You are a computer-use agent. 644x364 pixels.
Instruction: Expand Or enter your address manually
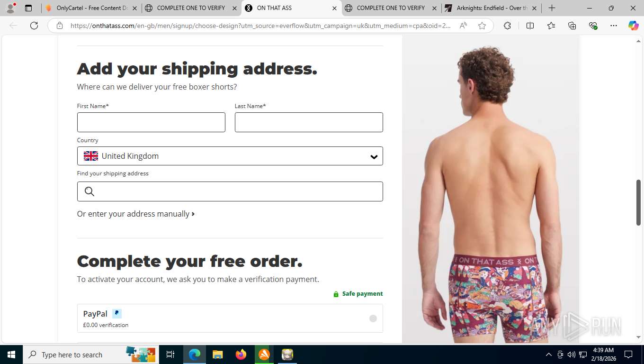136,214
